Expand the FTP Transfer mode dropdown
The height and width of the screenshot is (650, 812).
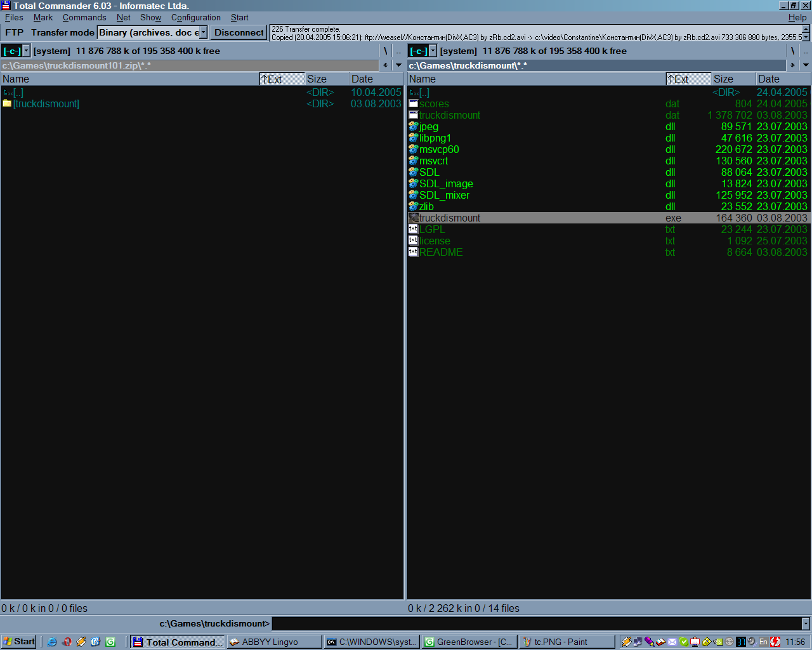[204, 32]
